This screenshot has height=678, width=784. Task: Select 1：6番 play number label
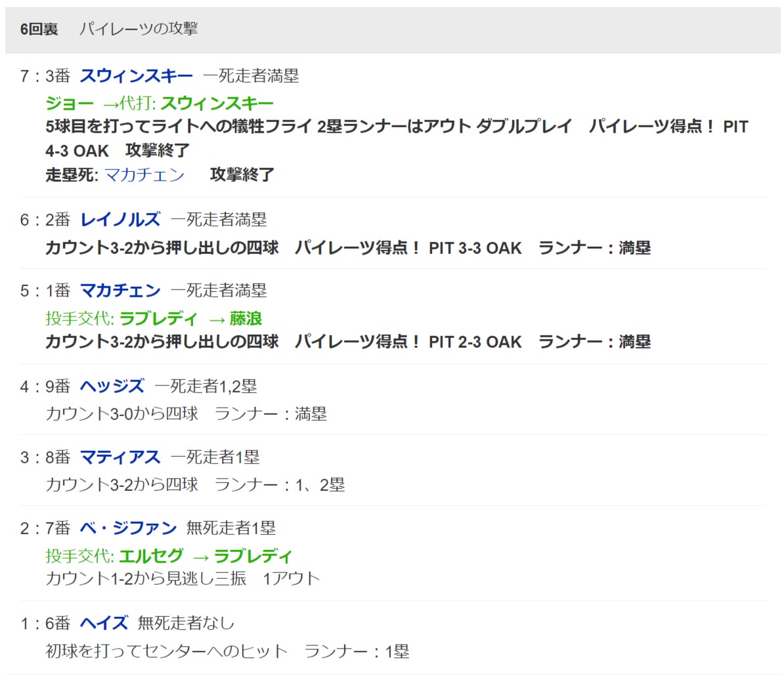pyautogui.click(x=45, y=623)
